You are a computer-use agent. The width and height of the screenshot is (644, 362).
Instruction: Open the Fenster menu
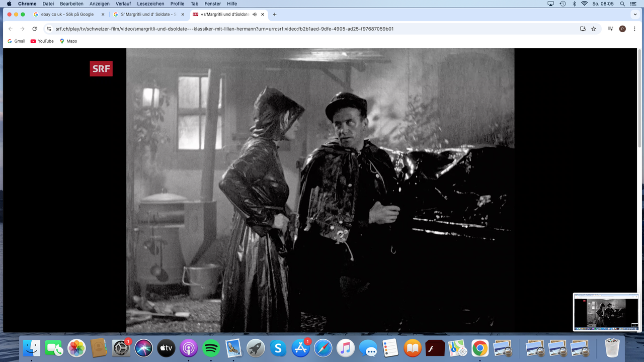coord(213,4)
